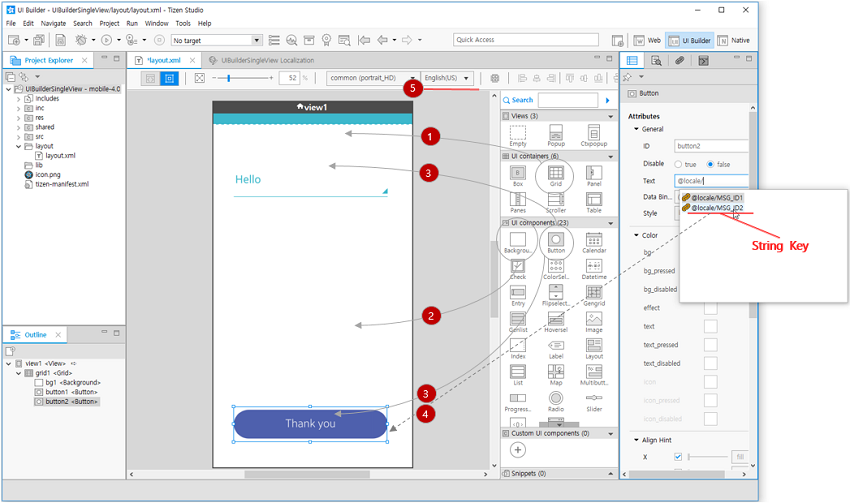850x503 pixels.
Task: Pick the Button component from the palette
Action: click(x=556, y=241)
